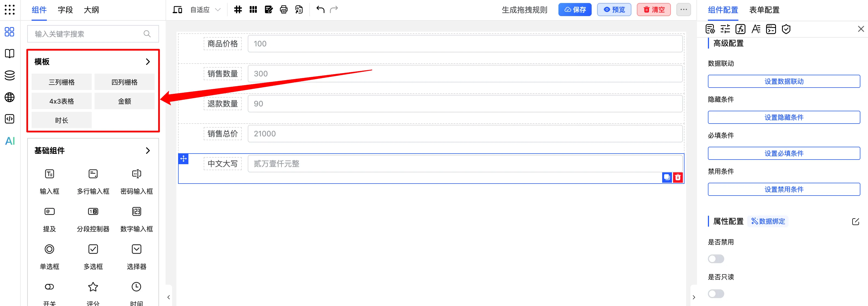Click the AI icon in the left sidebar
The image size is (868, 306).
coord(10,141)
